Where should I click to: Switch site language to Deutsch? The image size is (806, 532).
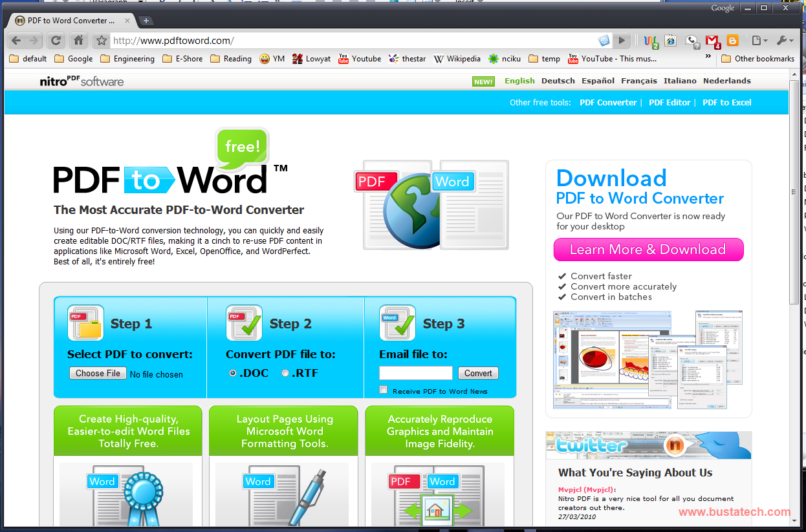(x=558, y=81)
